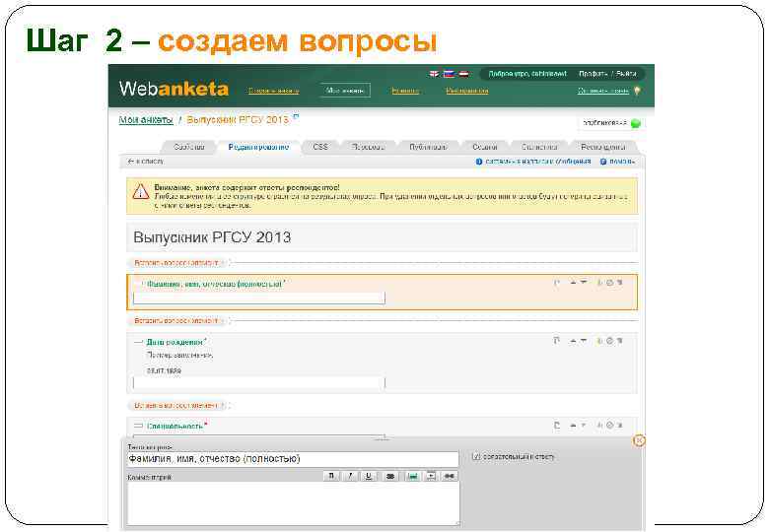
Task: Copy the Специальность question
Action: [x=557, y=426]
